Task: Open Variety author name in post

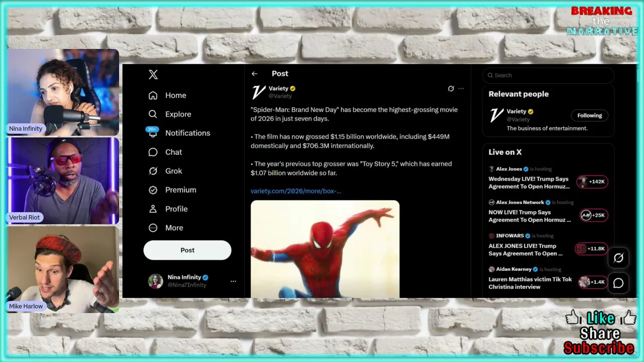Action: point(278,88)
